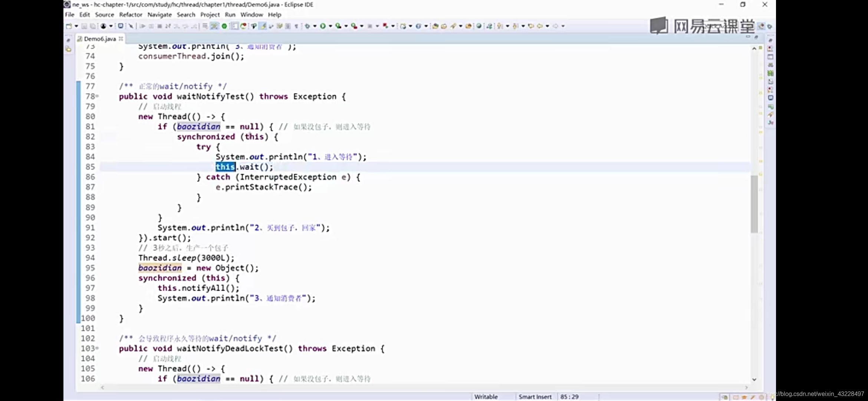This screenshot has width=868, height=401.
Task: Click the Last Edit Location icon
Action: 531,26
